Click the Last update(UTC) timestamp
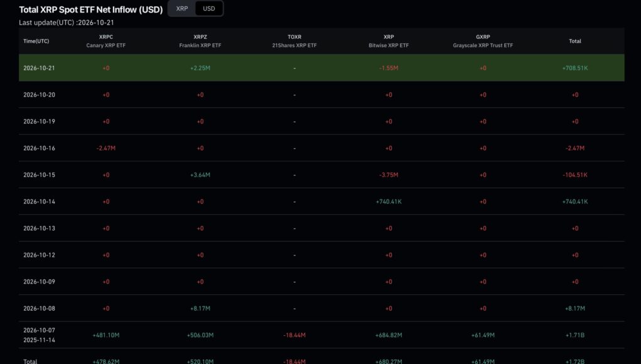This screenshot has width=641, height=364. (x=67, y=23)
